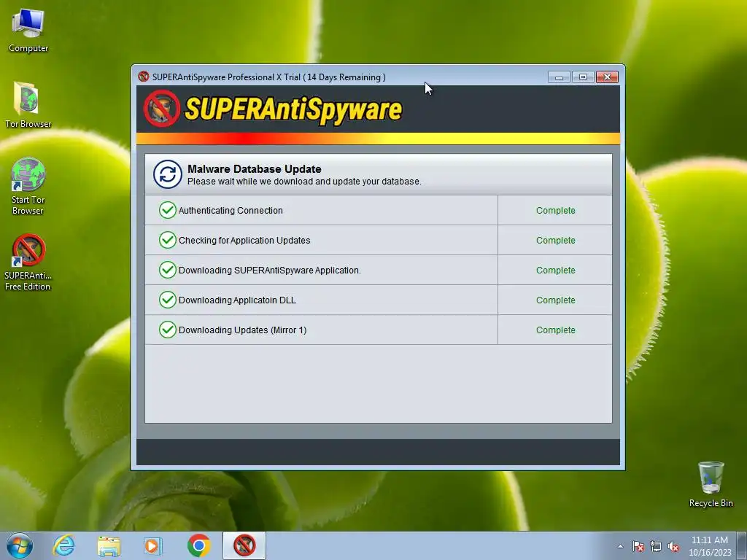Click the checkmark beside Checking for Application Updates
747x560 pixels.
[168, 240]
